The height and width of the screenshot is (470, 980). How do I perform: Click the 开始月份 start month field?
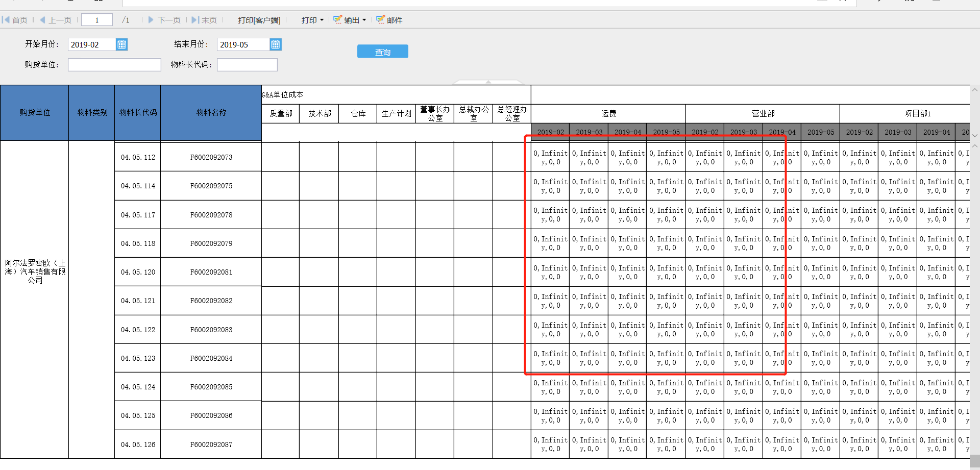[x=92, y=44]
